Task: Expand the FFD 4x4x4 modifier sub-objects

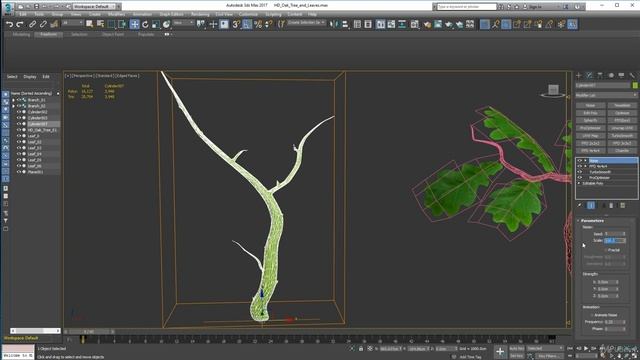Action: (x=585, y=167)
